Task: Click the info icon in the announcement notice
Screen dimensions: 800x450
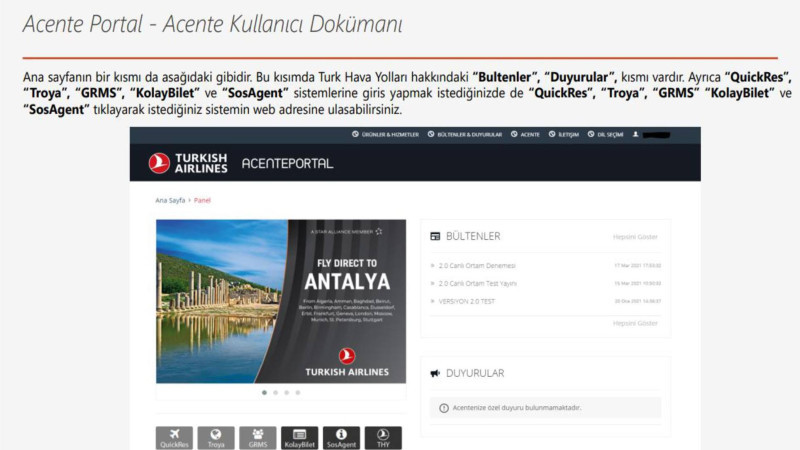Action: 444,408
